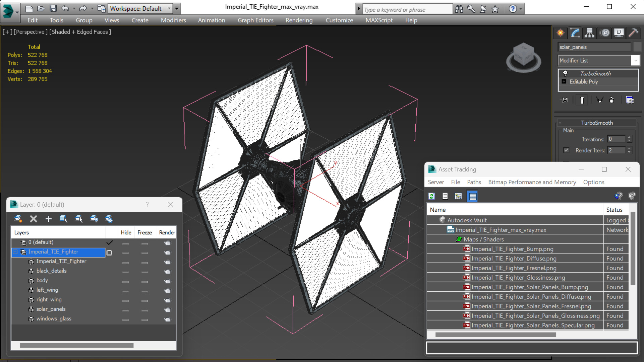Save the scene with the floppy icon
The image size is (644, 362).
point(53,8)
